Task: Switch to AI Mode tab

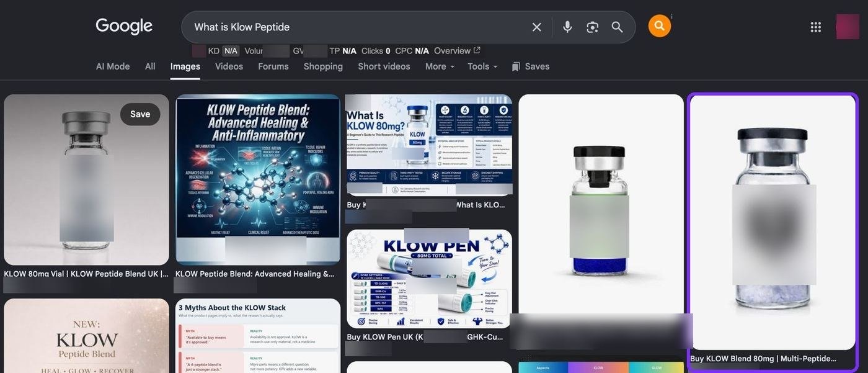Action: tap(113, 66)
